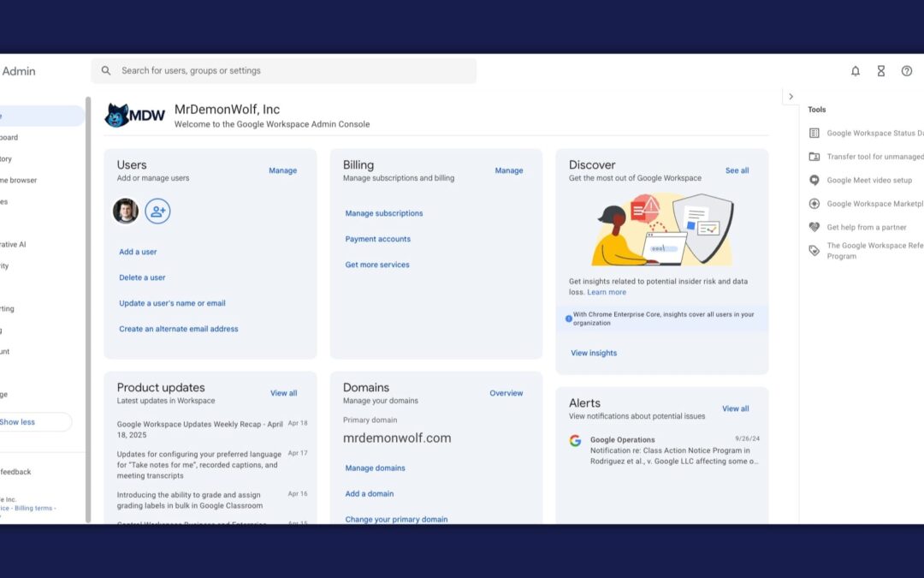The height and width of the screenshot is (578, 924).
Task: Open Transfer tool for unmanaged users
Action: (x=875, y=157)
